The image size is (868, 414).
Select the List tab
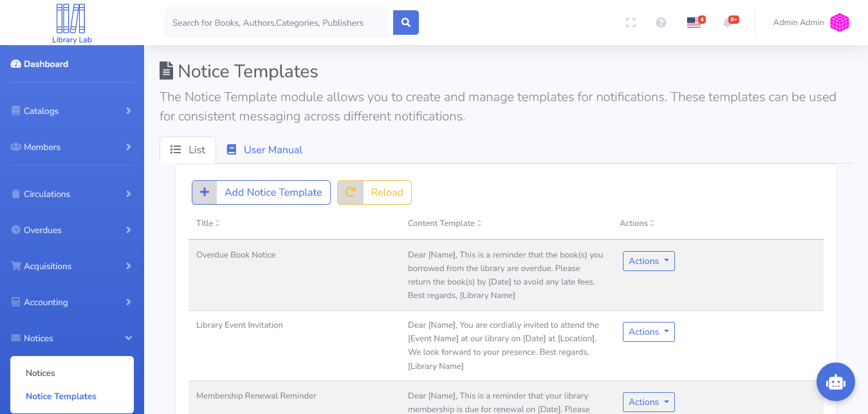click(x=188, y=150)
